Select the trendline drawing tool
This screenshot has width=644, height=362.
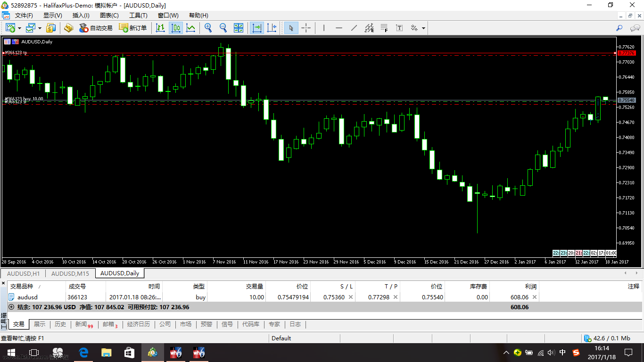354,28
